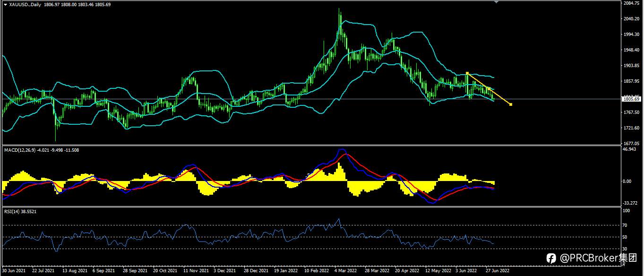The height and width of the screenshot is (276, 644).
Task: Click the small triangle before XAUUSD title
Action: pos(5,4)
